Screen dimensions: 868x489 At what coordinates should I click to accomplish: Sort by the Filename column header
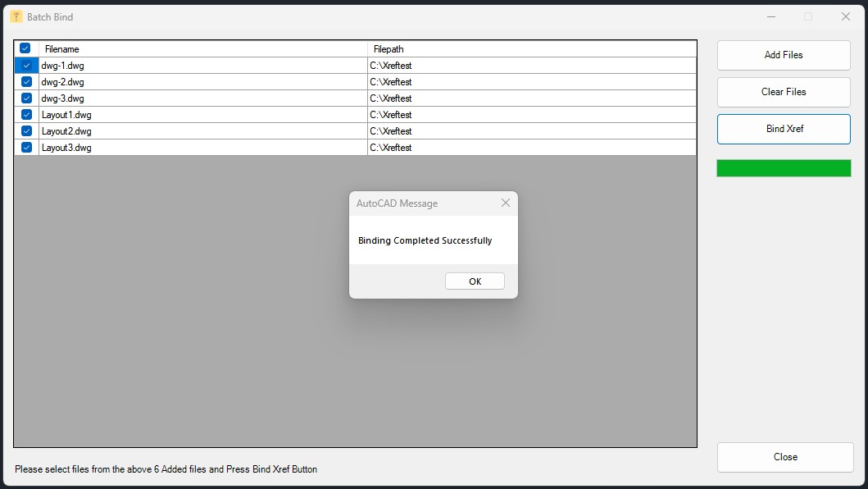click(x=203, y=49)
